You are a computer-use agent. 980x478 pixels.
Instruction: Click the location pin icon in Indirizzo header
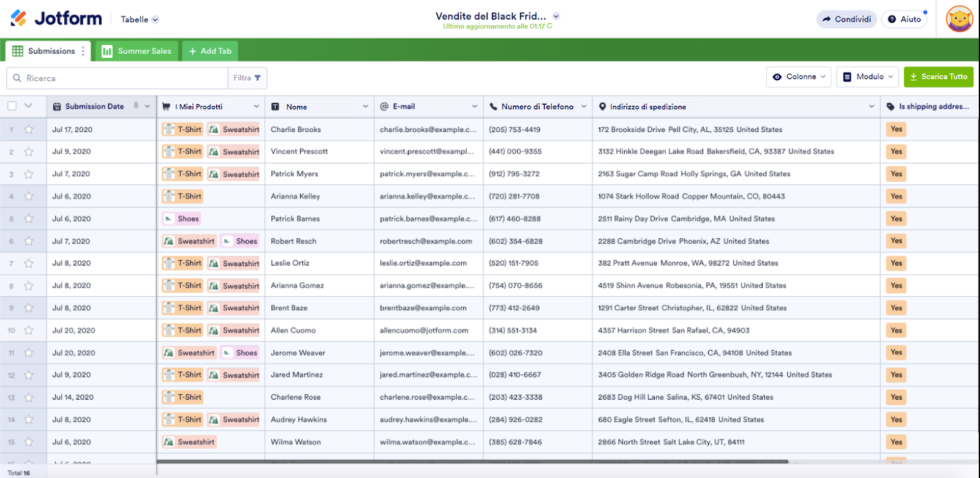coord(603,106)
